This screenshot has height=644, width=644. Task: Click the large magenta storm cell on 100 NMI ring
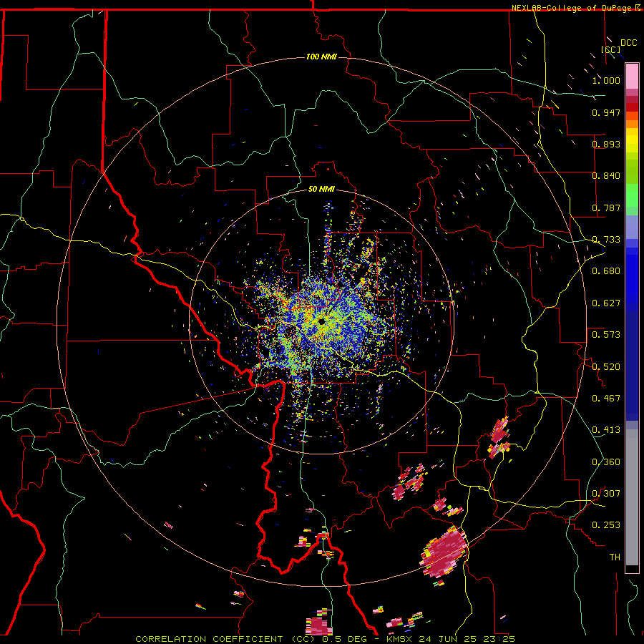coord(444,552)
